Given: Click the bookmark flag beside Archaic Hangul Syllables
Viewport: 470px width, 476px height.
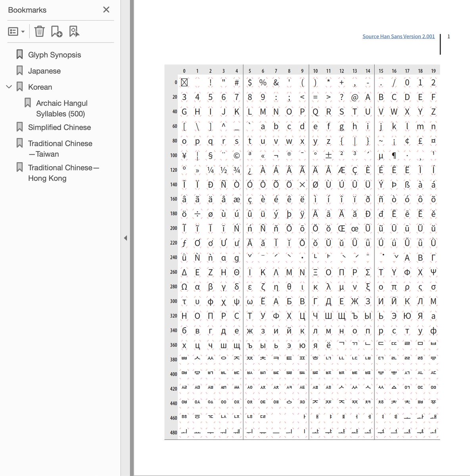Looking at the screenshot, I should click(x=27, y=102).
